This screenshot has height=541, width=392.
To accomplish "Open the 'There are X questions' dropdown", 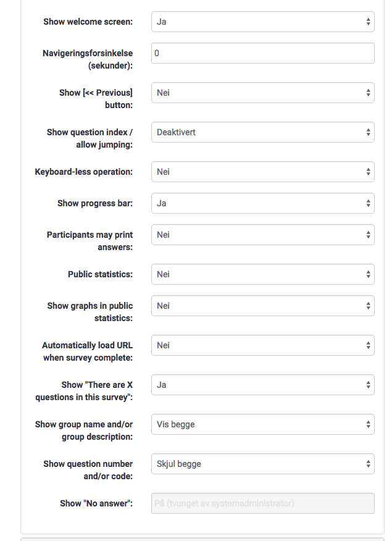I will [x=262, y=385].
